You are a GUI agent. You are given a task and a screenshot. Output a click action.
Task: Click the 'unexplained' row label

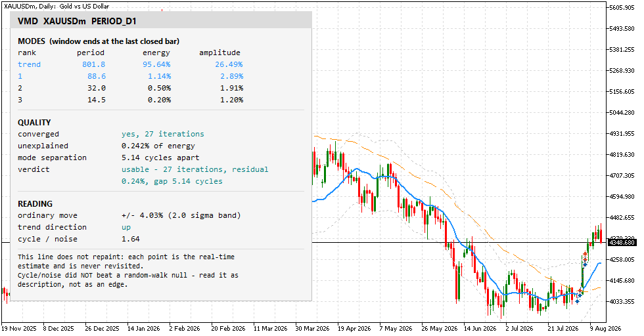[43, 146]
